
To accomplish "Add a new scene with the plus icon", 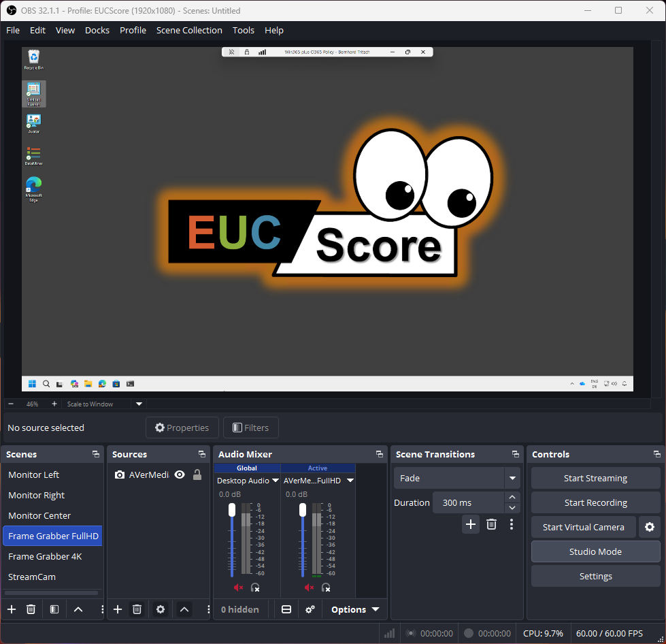I will (11, 609).
